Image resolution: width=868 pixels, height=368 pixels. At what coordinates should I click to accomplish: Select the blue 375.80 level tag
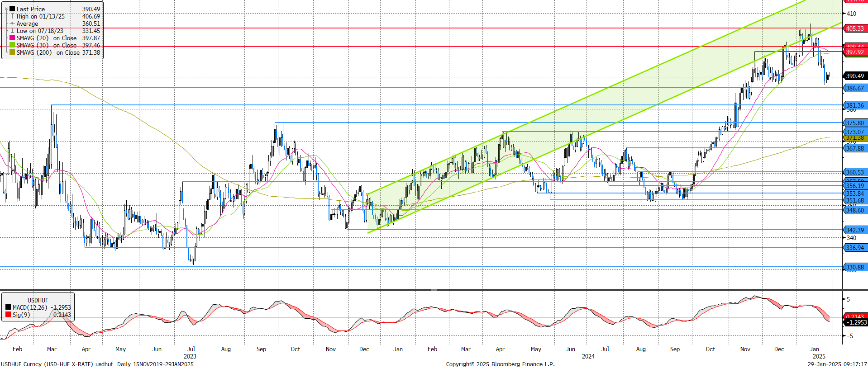(x=855, y=123)
